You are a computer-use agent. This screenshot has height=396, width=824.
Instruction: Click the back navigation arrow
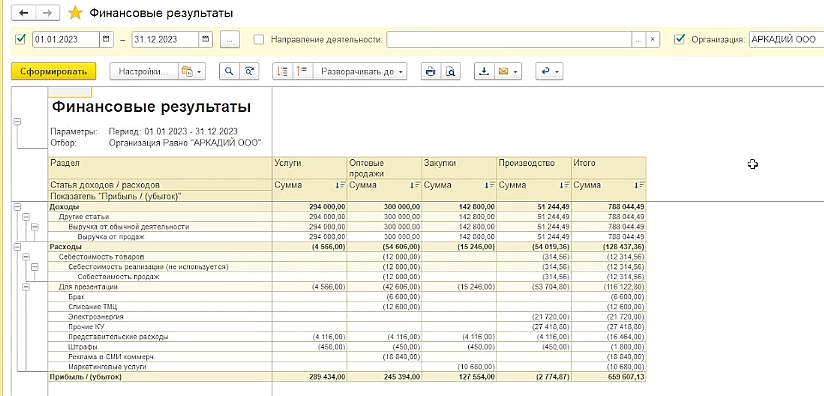click(24, 13)
